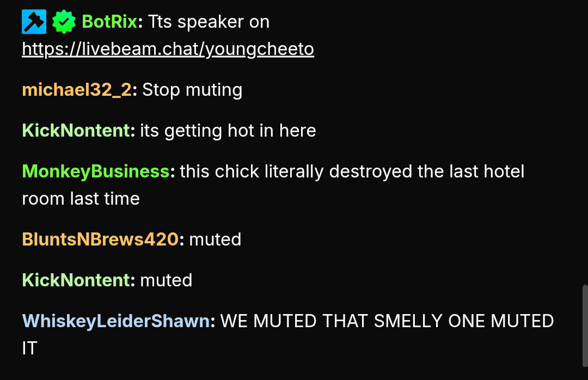588x380 pixels.
Task: Click 'its getting hot in here' message
Action: click(x=228, y=131)
